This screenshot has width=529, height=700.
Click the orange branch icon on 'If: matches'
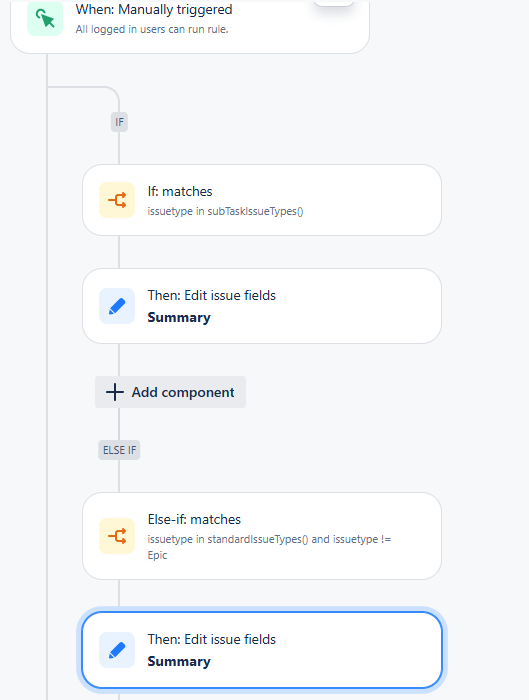117,200
